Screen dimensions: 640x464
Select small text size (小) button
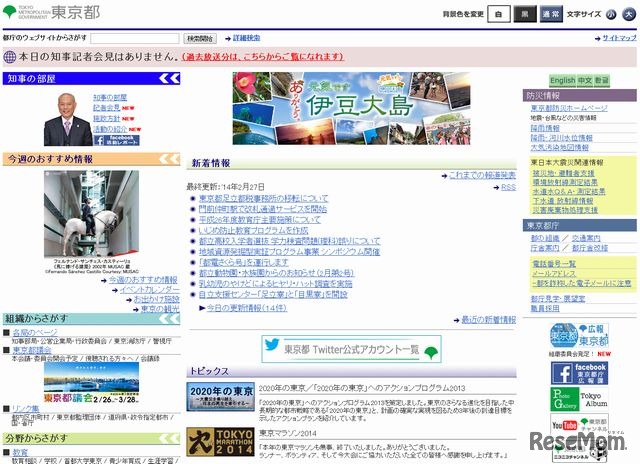611,14
